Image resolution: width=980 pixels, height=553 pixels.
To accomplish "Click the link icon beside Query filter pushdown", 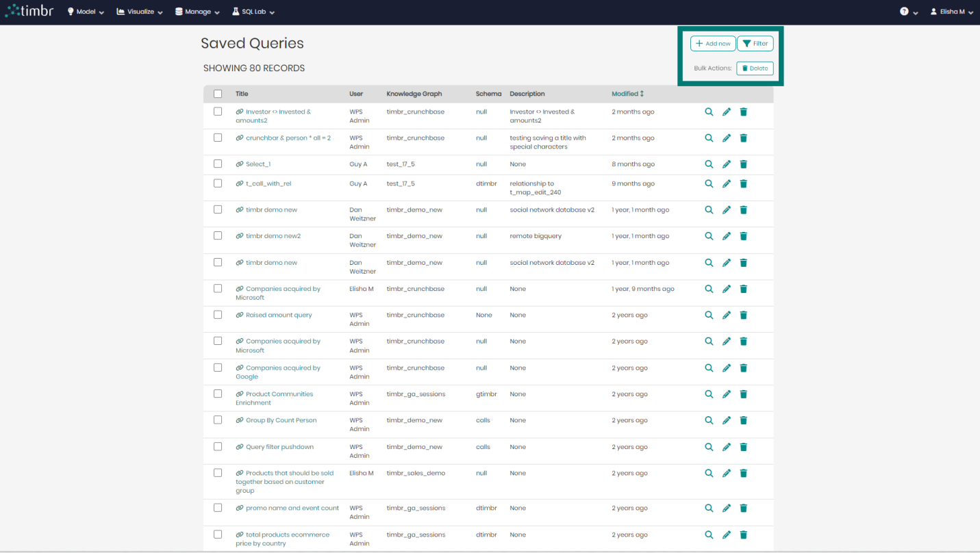I will [x=240, y=447].
